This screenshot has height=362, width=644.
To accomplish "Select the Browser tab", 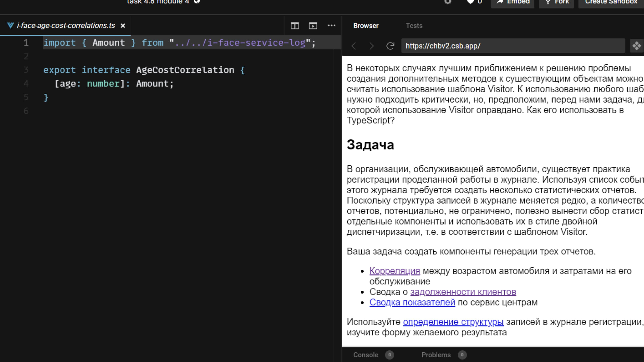I will click(366, 26).
